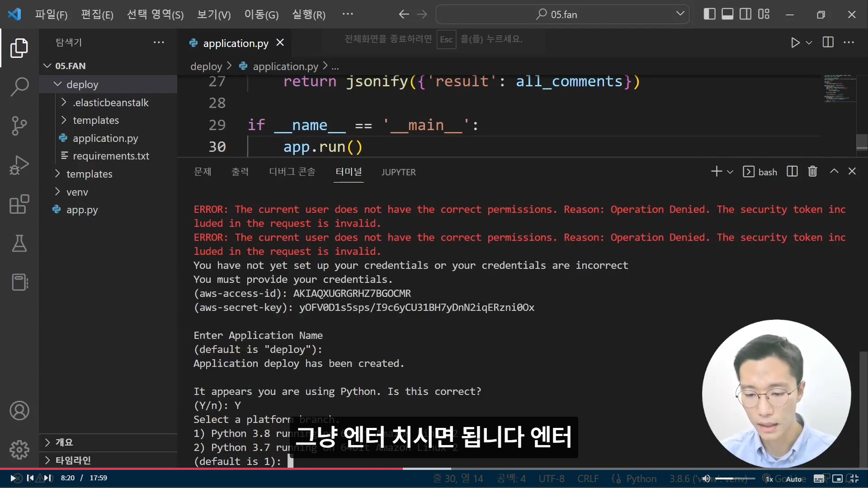This screenshot has width=868, height=488.
Task: Close the terminal panel
Action: point(852,171)
